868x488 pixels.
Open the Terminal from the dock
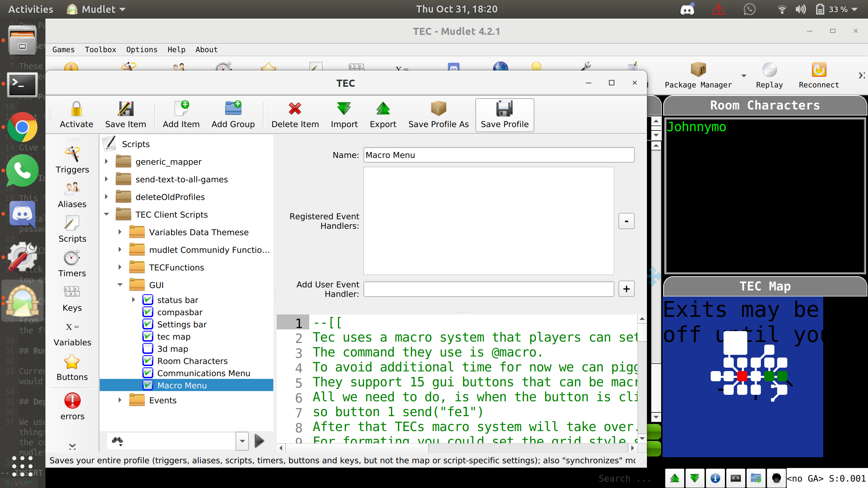tap(22, 85)
